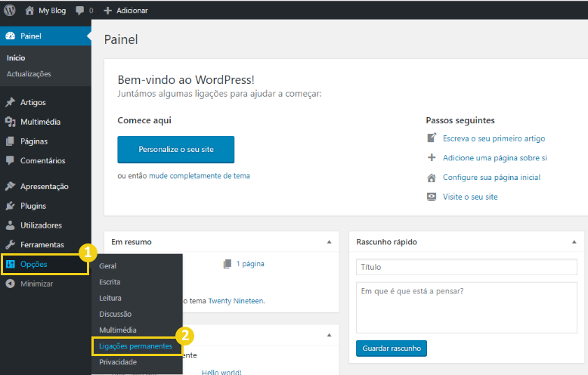Select Início in the sidebar submenu

(16, 57)
